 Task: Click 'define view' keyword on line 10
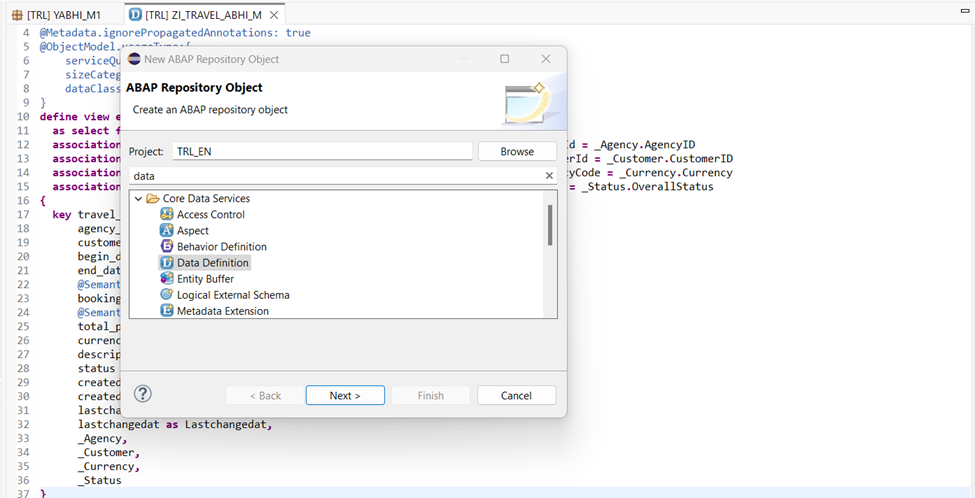tap(75, 117)
